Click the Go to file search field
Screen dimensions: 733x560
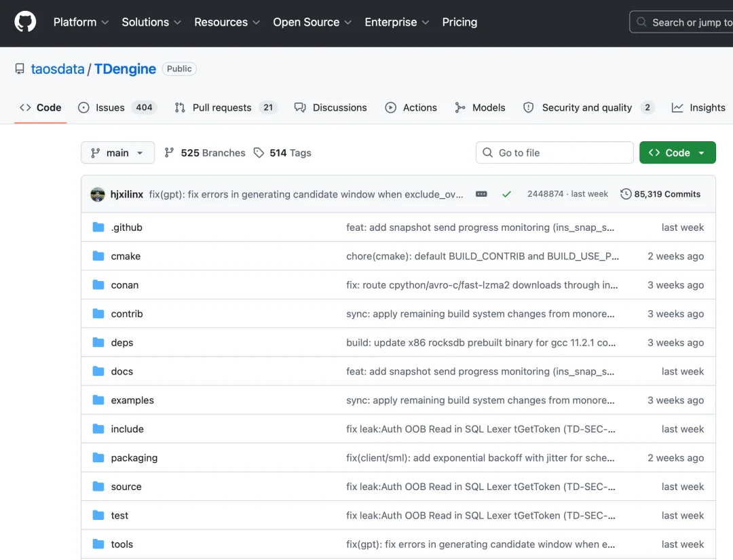pyautogui.click(x=555, y=153)
